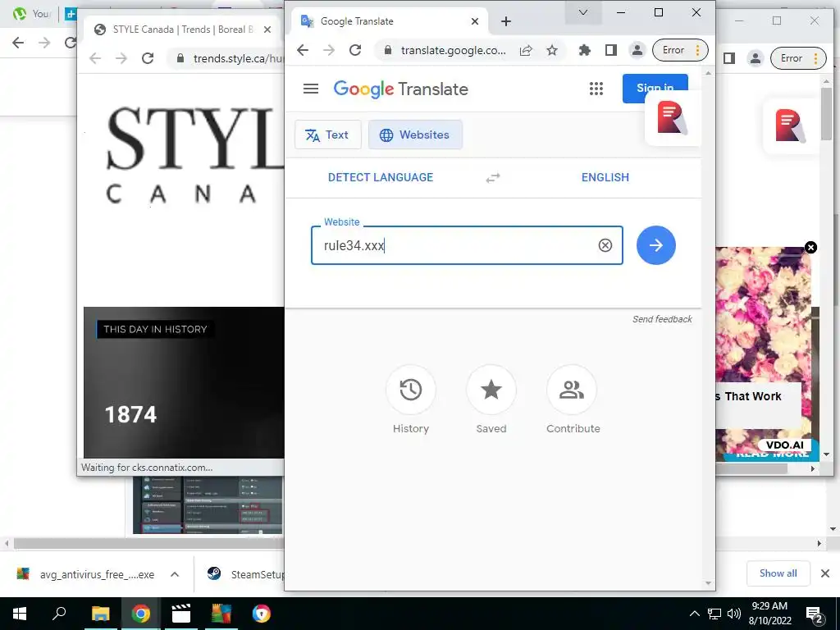Open the Google apps grid

pos(596,89)
